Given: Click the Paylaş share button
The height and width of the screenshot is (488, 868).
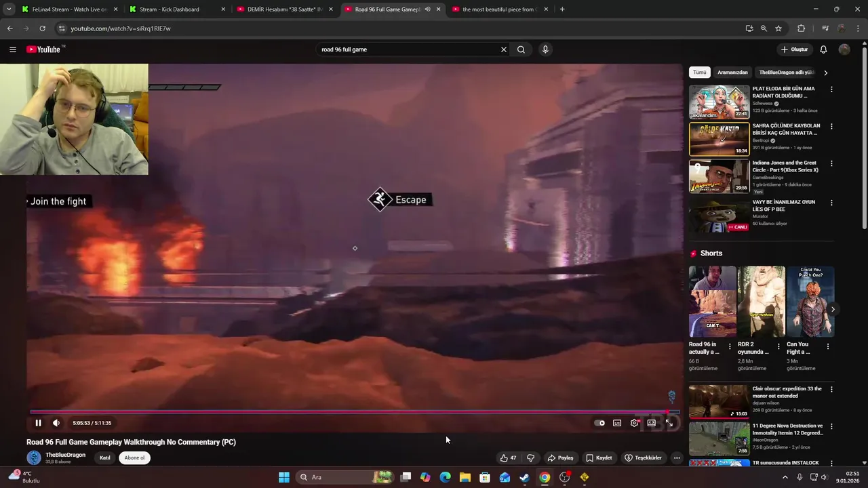Looking at the screenshot, I should click(561, 458).
